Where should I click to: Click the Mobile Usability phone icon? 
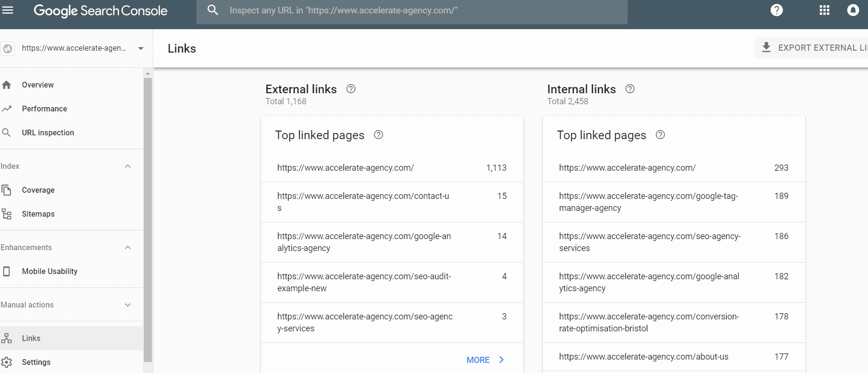tap(7, 271)
